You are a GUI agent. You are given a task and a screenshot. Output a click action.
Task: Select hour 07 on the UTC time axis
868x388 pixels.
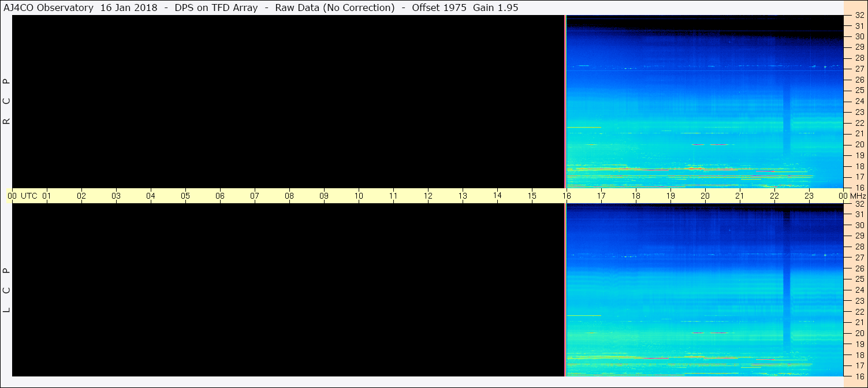[x=255, y=196]
